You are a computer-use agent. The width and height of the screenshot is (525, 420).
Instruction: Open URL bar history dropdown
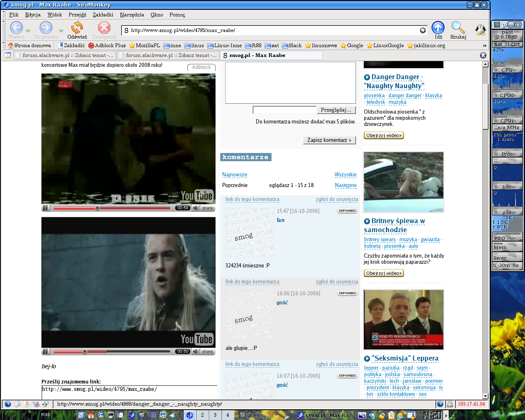pyautogui.click(x=423, y=30)
